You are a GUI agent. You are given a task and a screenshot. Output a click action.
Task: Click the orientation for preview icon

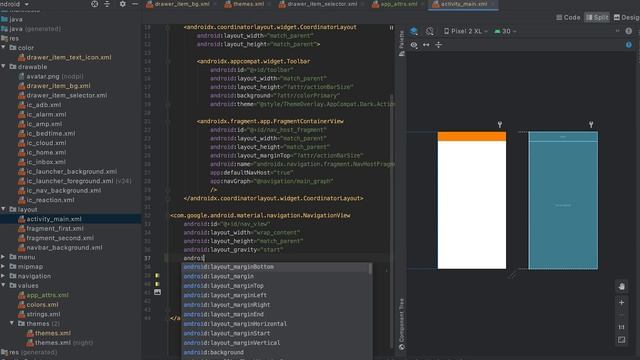[x=429, y=31]
